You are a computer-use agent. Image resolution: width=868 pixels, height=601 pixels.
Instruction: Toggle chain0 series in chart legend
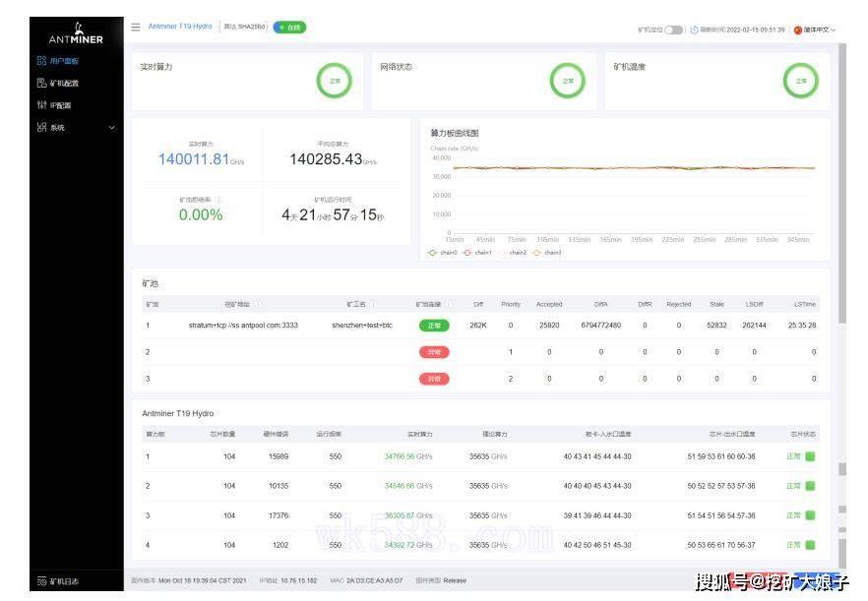pos(443,253)
